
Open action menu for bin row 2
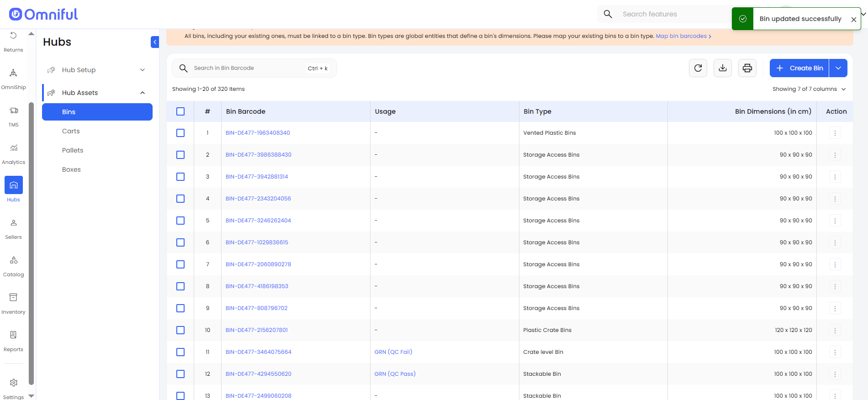(x=835, y=155)
